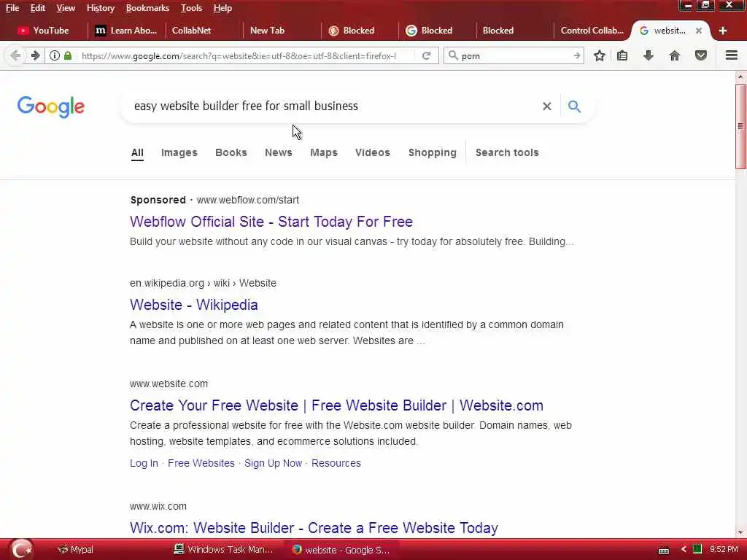The width and height of the screenshot is (747, 560).
Task: Click the search bar magnifier icon
Action: (454, 55)
